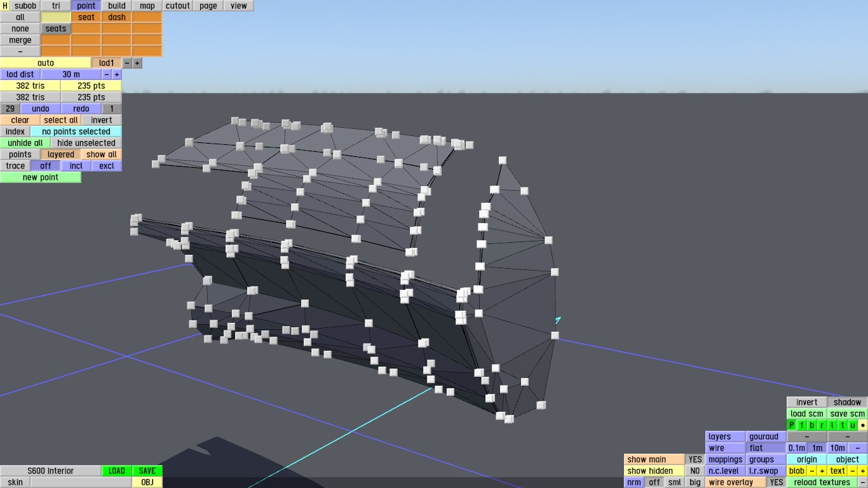Viewport: 868px width, 488px height.
Task: Toggle 'wire overlay' YES
Action: point(776,482)
